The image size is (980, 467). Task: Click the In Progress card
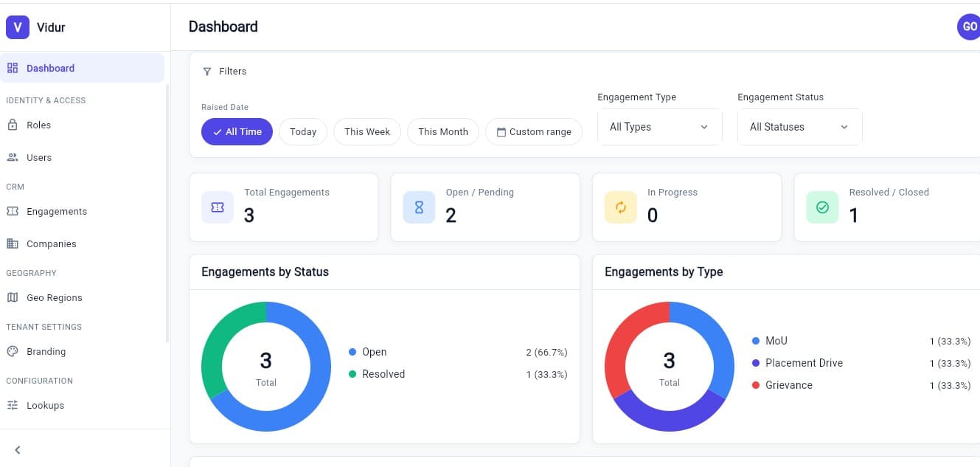click(687, 207)
